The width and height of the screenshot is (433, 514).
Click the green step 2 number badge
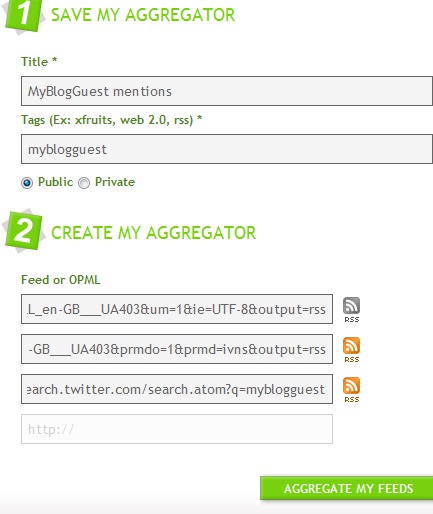tap(24, 231)
